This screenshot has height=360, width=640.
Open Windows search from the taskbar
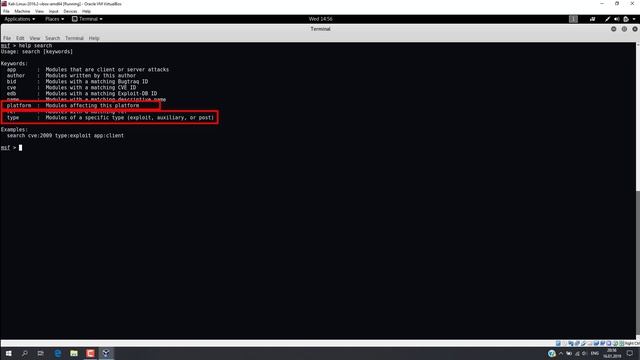point(24,353)
